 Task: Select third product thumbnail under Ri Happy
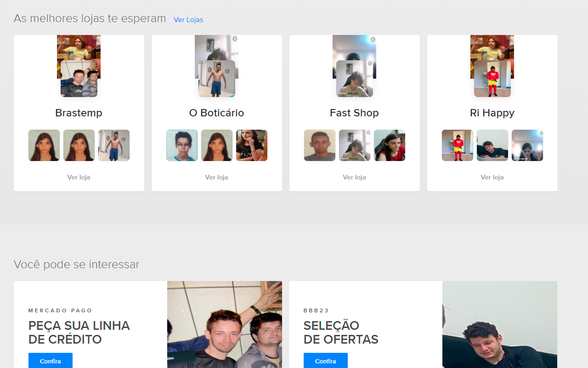527,145
